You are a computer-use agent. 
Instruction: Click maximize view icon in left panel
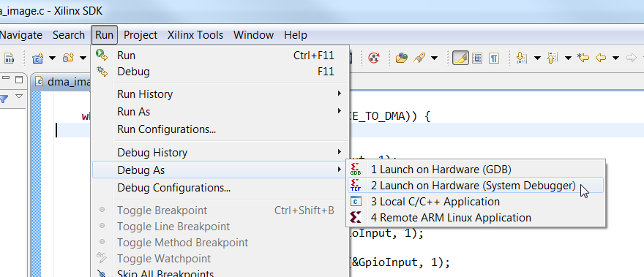[x=19, y=79]
